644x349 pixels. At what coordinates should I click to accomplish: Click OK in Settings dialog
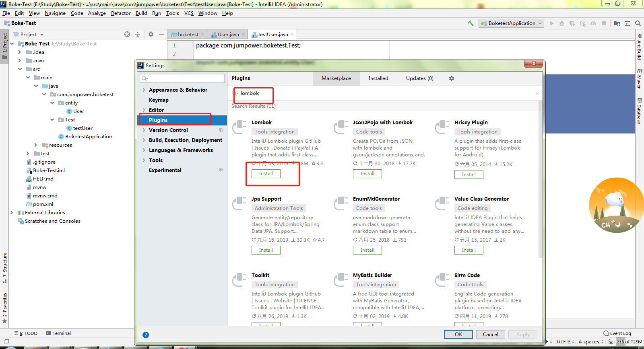point(458,335)
